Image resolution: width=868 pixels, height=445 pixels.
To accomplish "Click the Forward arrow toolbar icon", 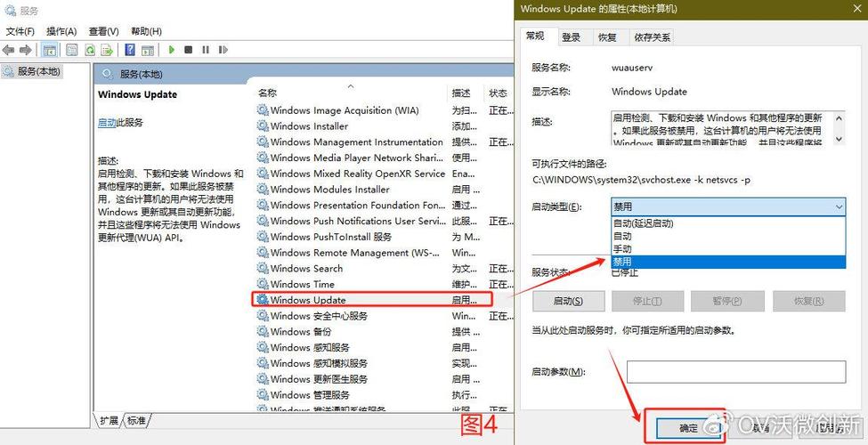I will click(x=26, y=50).
